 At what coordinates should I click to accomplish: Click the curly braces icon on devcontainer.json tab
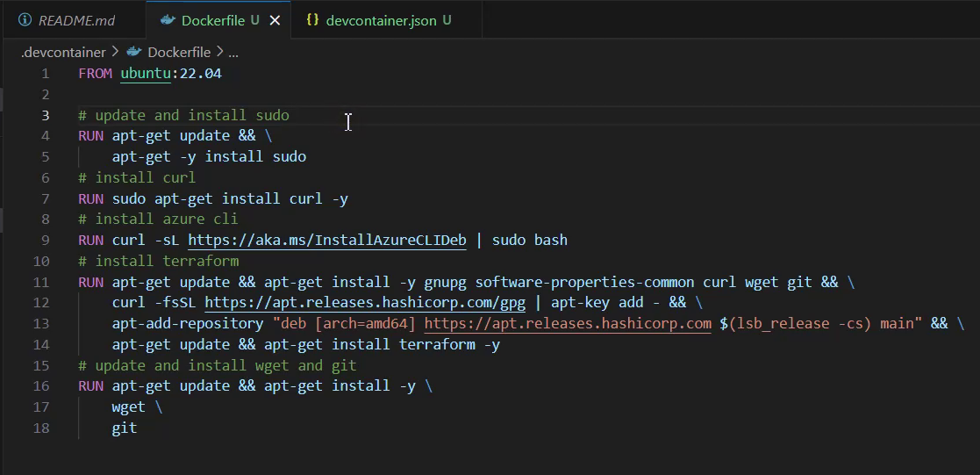pyautogui.click(x=312, y=20)
